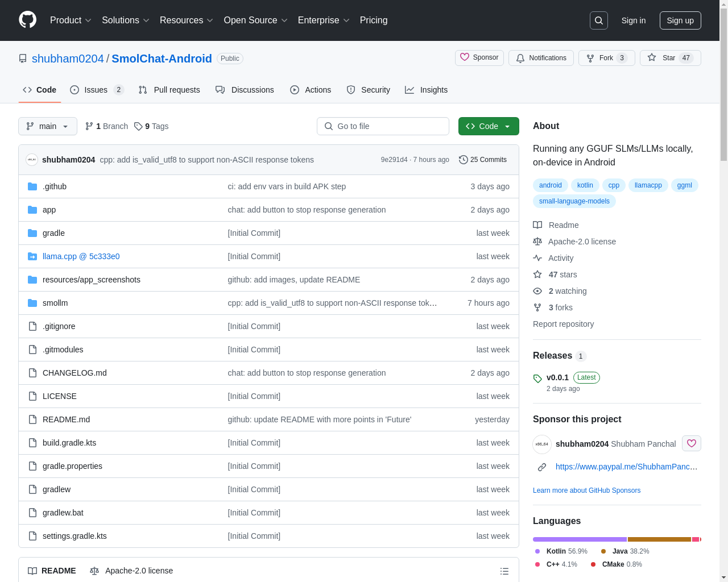
Task: Open the build.gradle.kts file
Action: [x=69, y=443]
